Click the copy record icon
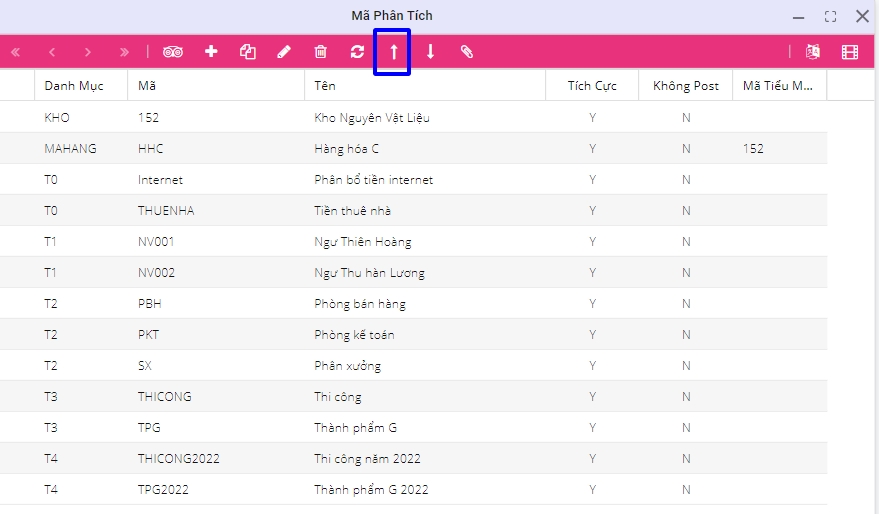The width and height of the screenshot is (879, 514). tap(248, 52)
